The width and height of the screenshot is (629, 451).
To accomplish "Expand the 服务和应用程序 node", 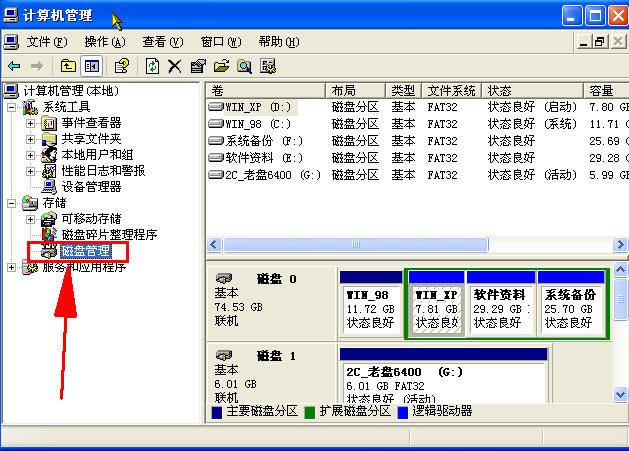I will 12,267.
